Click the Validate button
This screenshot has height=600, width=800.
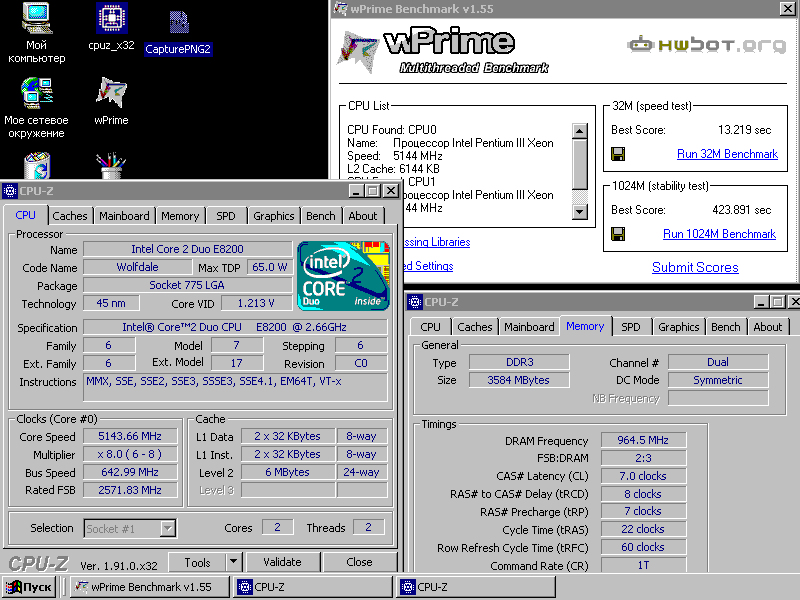282,562
